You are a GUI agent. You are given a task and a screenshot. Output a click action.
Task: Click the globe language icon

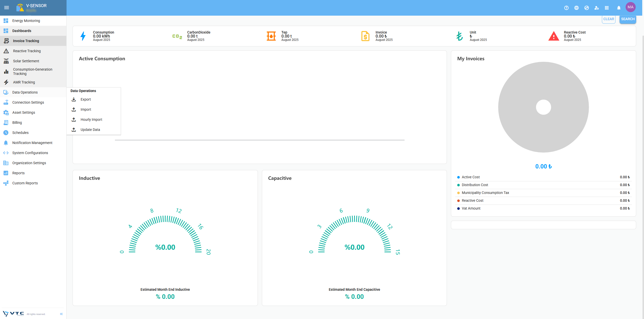tap(576, 8)
